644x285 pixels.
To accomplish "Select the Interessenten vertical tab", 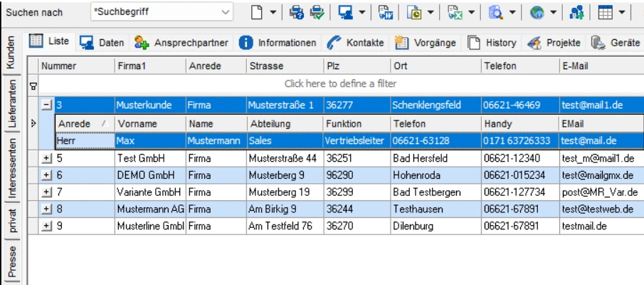I will tap(11, 167).
